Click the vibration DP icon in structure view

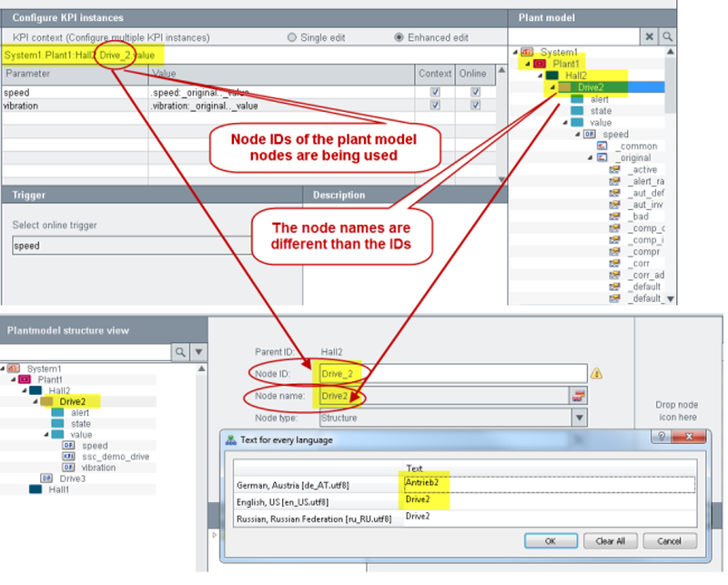[x=69, y=467]
